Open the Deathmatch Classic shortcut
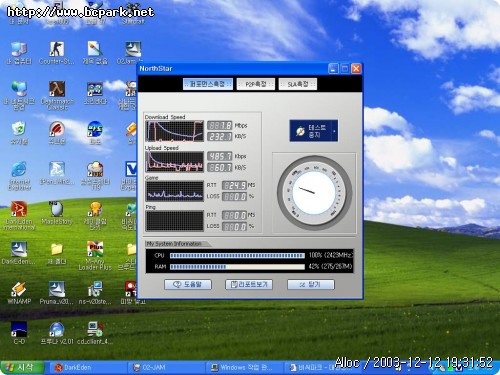 click(x=57, y=96)
